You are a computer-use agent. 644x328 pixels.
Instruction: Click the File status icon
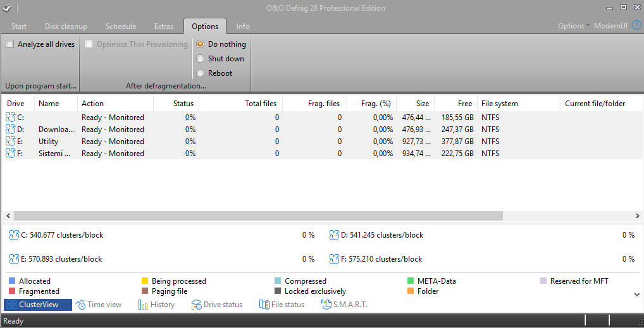(x=264, y=305)
